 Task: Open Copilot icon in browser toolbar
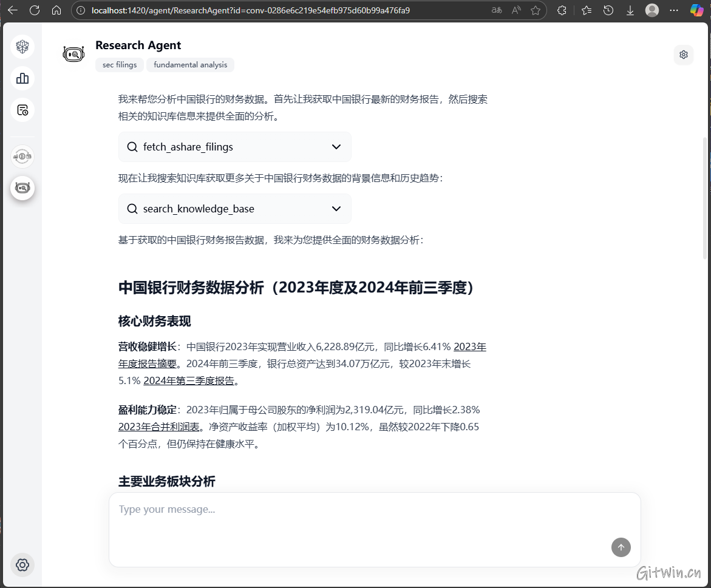tap(696, 10)
